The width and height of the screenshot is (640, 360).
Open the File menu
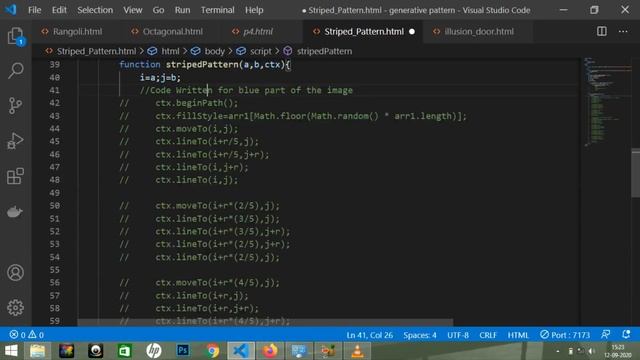[34, 10]
